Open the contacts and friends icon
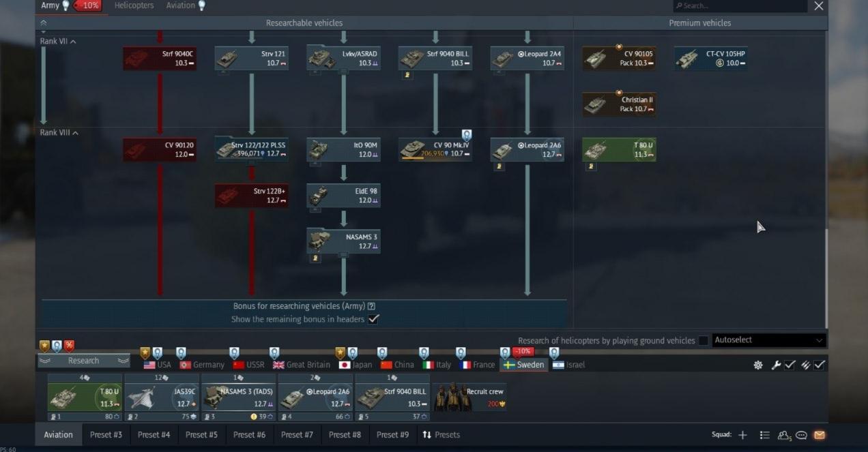The image size is (868, 452). (x=784, y=435)
